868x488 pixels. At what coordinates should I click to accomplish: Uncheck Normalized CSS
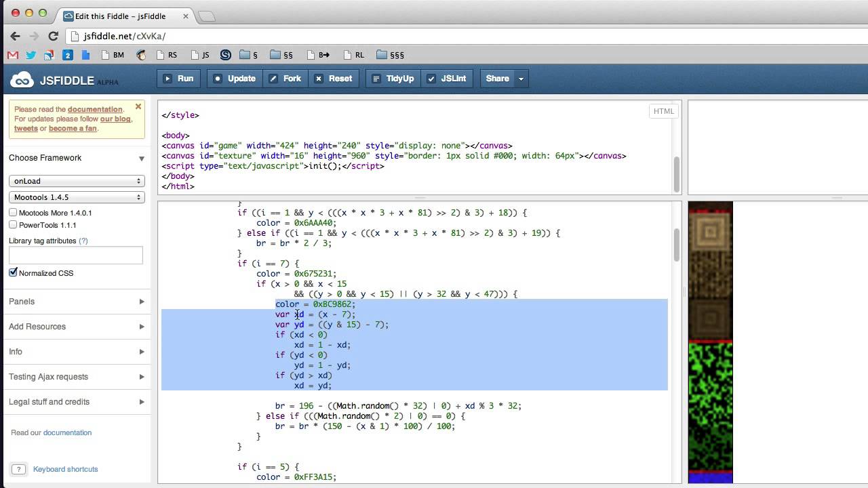13,272
